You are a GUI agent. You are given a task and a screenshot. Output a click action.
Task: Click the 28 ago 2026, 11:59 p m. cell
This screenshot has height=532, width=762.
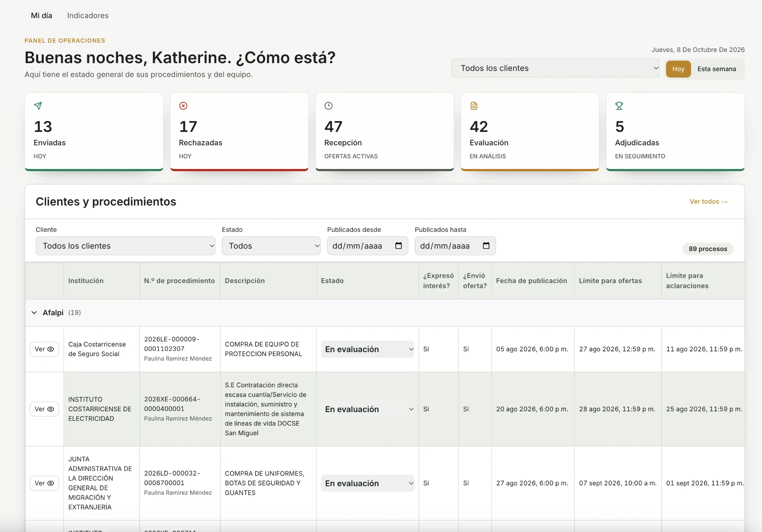click(617, 409)
